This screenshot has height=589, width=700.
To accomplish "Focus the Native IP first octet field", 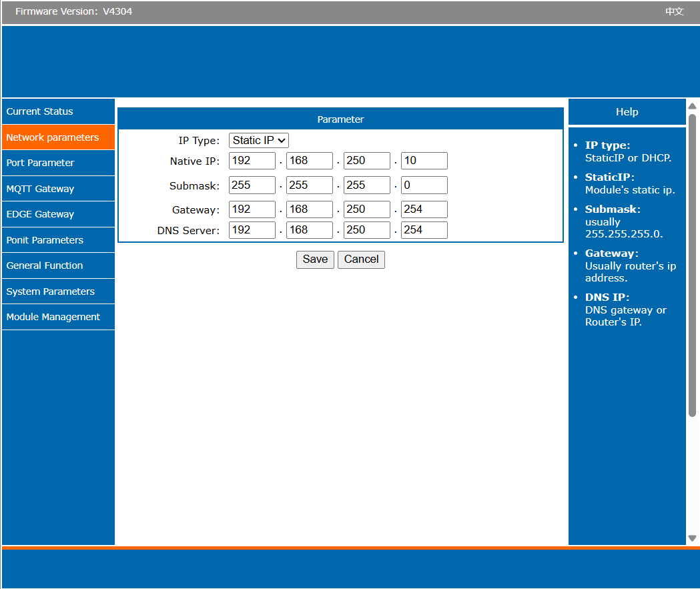I will pyautogui.click(x=252, y=161).
